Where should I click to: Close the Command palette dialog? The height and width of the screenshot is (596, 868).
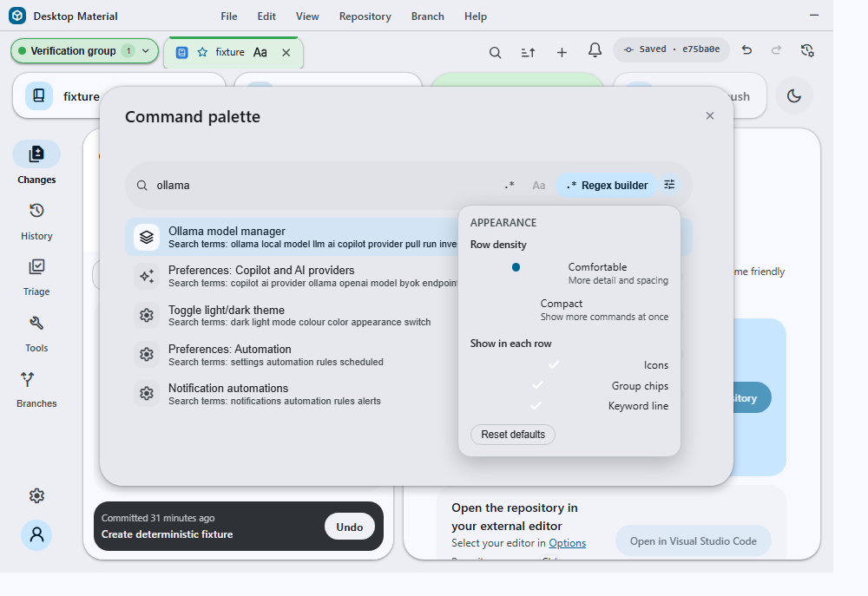coord(710,115)
